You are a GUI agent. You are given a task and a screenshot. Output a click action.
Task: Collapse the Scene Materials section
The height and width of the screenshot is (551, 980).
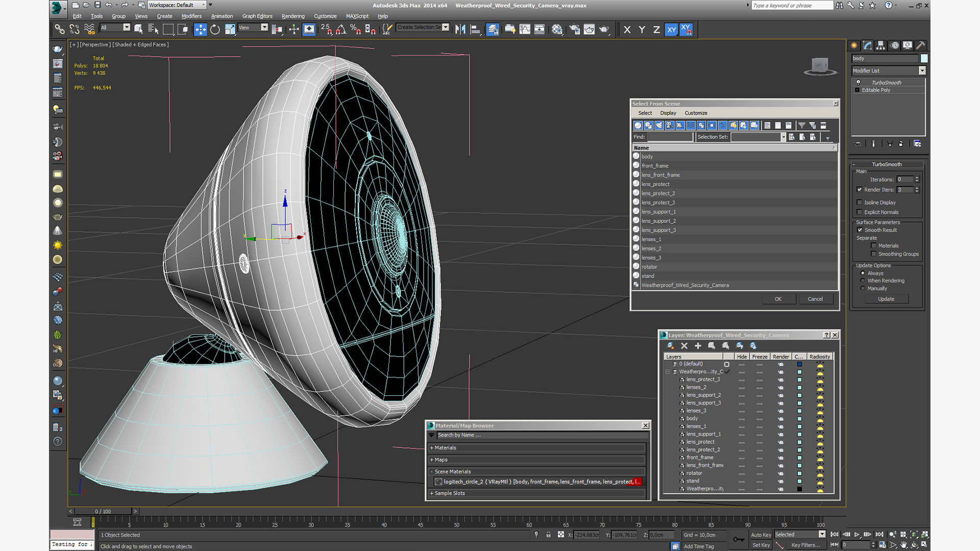click(x=536, y=472)
